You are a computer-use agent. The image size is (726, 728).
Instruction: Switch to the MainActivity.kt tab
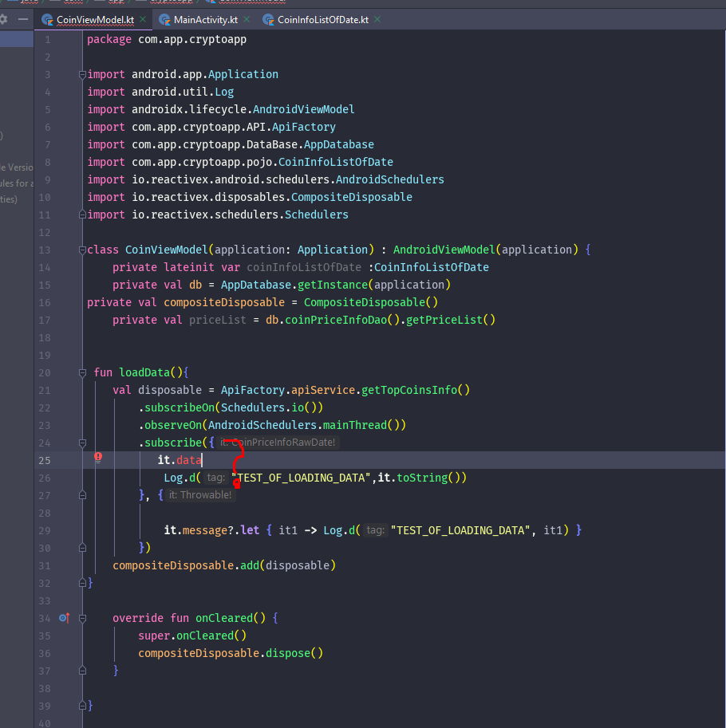[x=204, y=20]
